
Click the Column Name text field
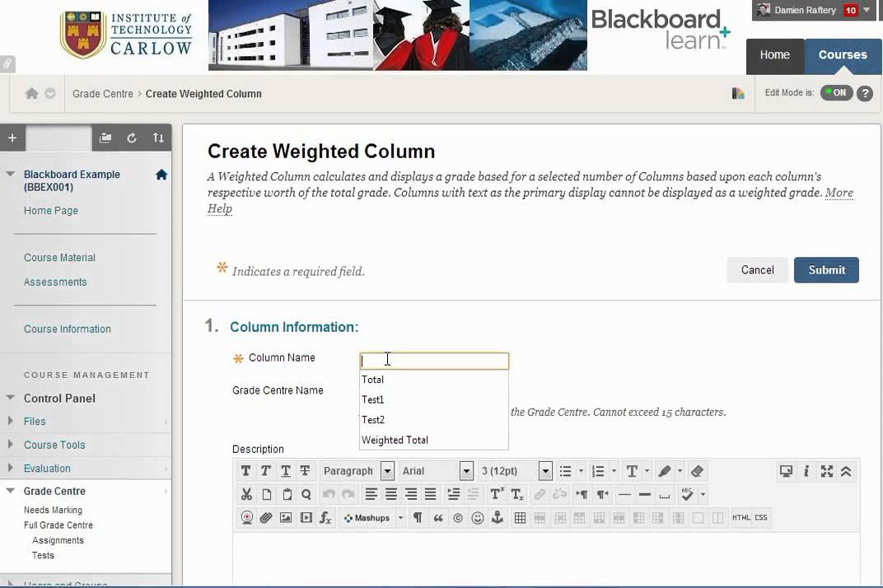(433, 361)
